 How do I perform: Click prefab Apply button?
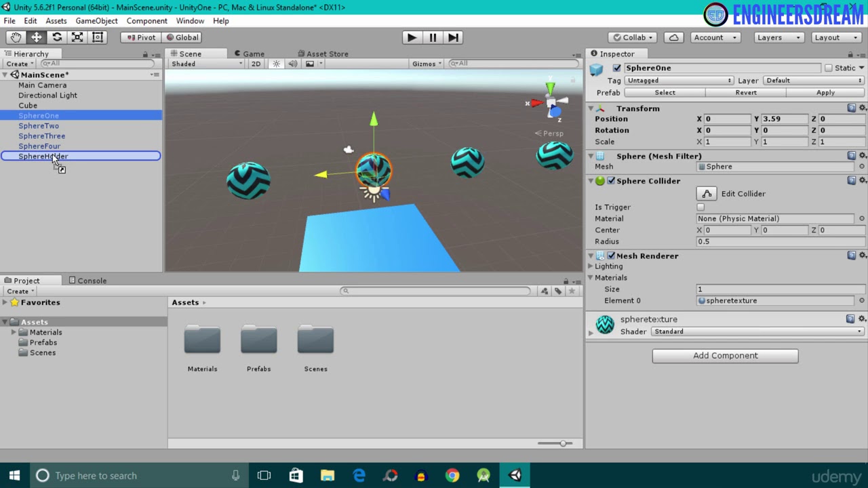point(825,93)
